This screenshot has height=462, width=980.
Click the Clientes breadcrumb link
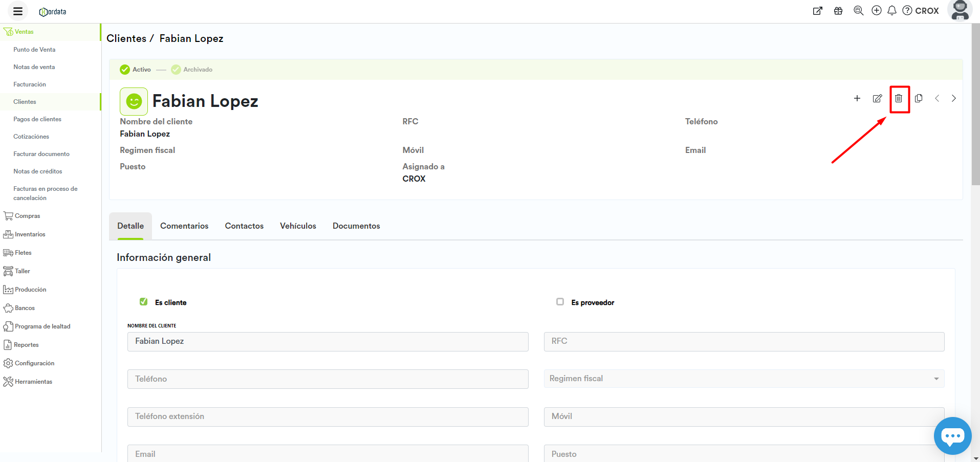(126, 38)
